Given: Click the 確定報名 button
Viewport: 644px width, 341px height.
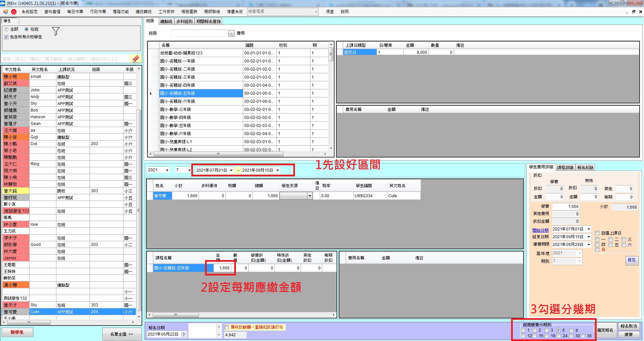Looking at the screenshot, I should pos(605,330).
